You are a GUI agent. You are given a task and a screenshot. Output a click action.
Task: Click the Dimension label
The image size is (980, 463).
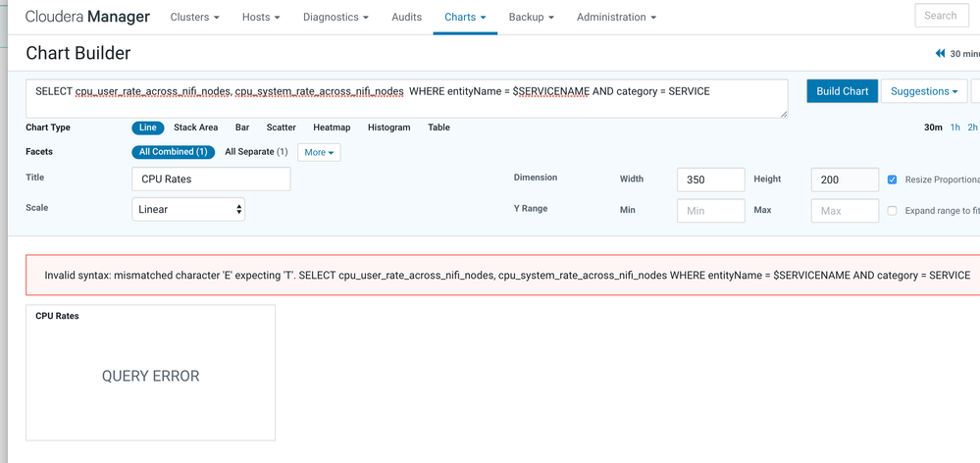point(535,178)
